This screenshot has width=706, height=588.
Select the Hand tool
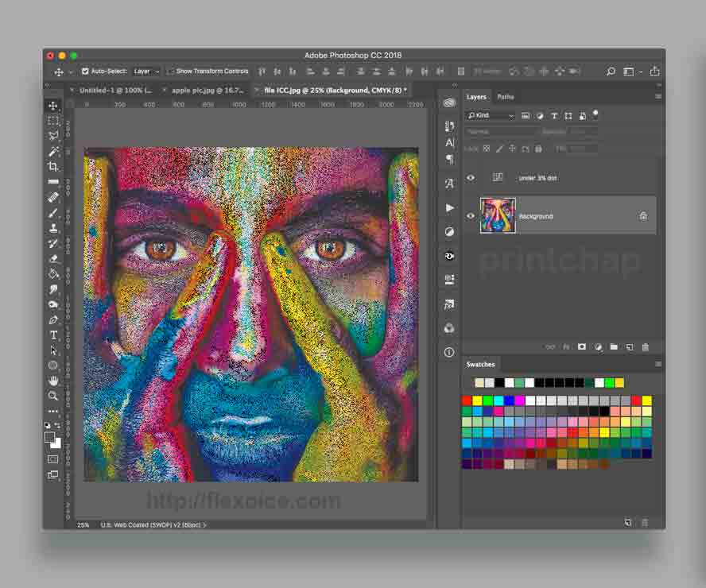click(53, 381)
